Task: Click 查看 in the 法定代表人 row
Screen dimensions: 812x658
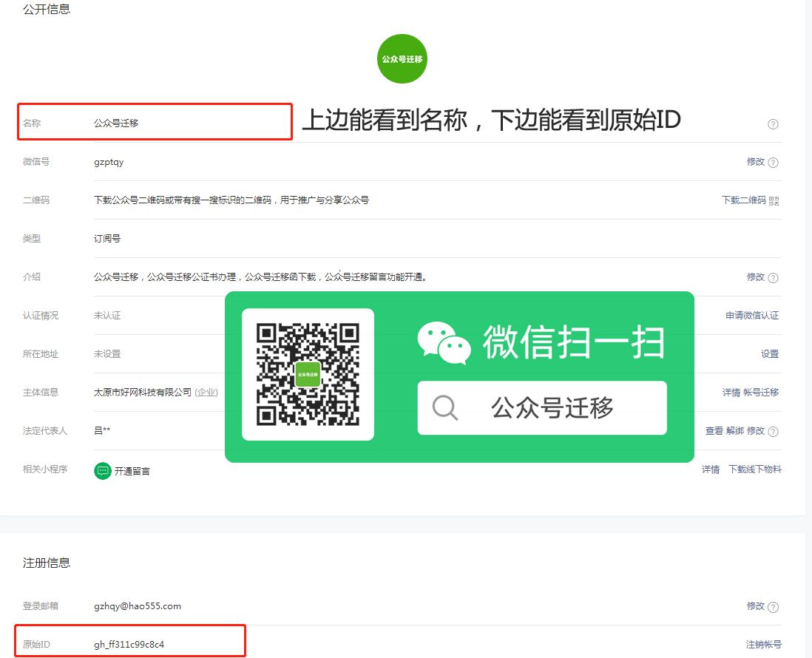Action: (714, 431)
